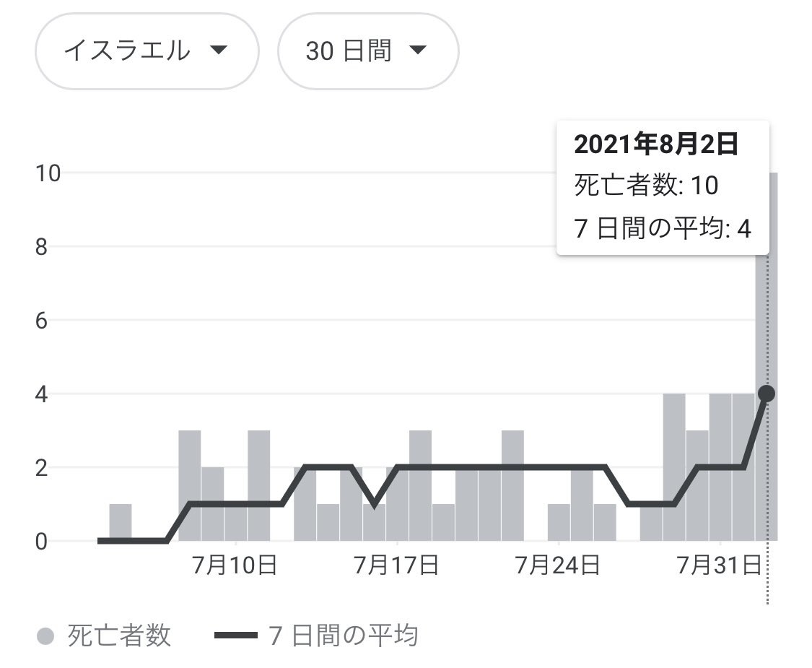The image size is (812, 668).
Task: Click the gray 死亡者数 legend dot
Action: point(45,636)
